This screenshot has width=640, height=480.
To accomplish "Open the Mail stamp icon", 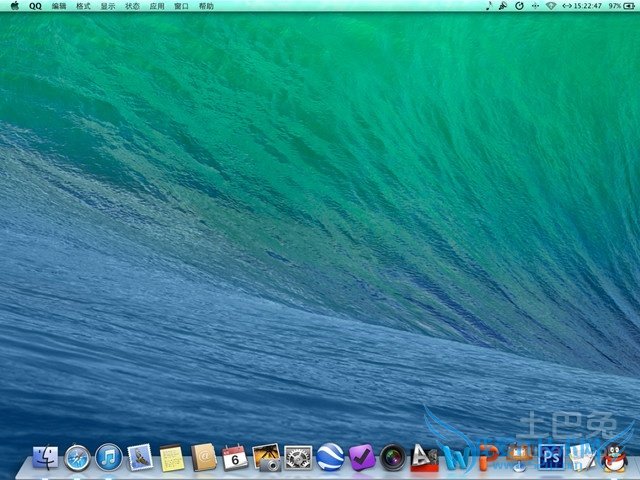I will [140, 458].
